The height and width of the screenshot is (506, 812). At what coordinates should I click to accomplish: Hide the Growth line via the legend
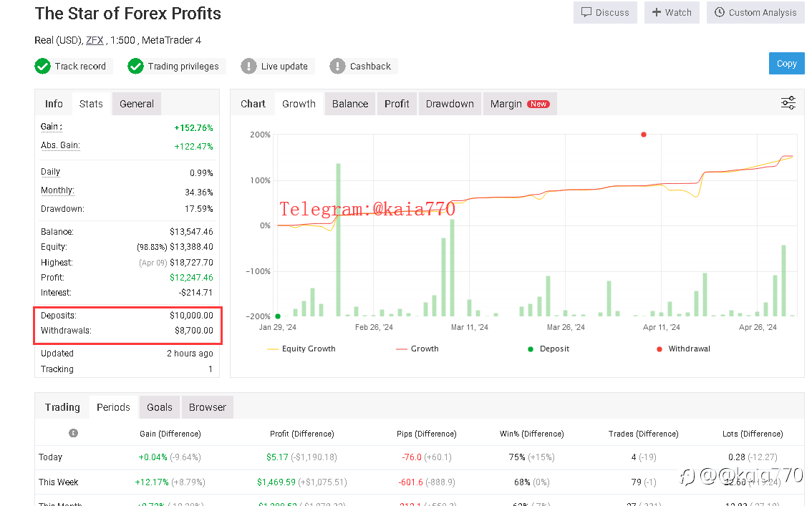click(417, 349)
